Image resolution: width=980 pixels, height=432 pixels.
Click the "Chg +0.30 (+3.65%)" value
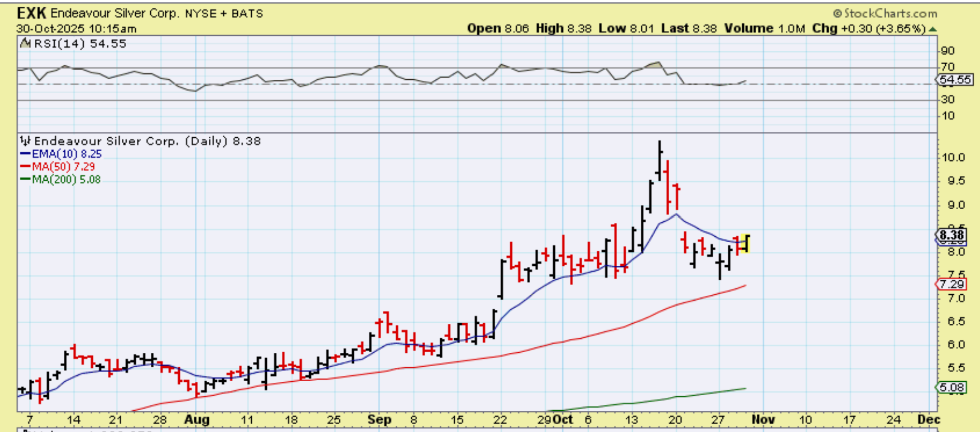tap(869, 29)
